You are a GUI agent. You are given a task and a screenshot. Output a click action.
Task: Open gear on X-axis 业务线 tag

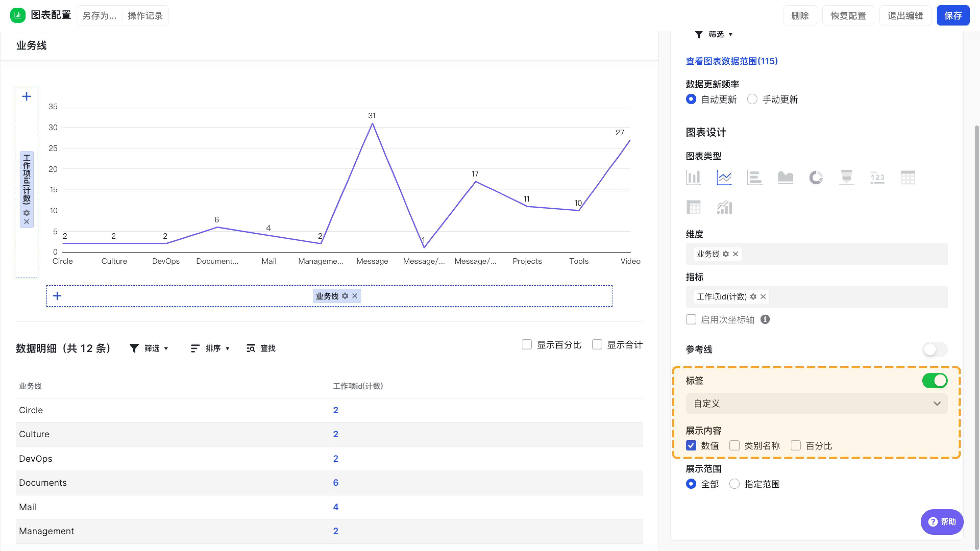345,296
